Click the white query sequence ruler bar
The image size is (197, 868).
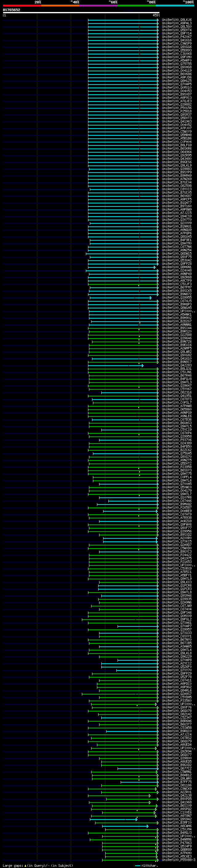81,13
